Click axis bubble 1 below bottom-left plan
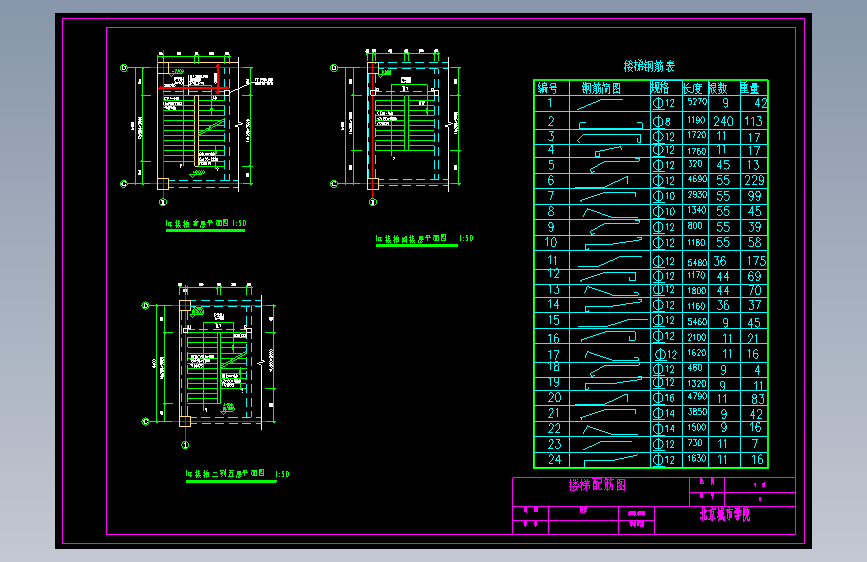The width and height of the screenshot is (867, 562). (185, 445)
